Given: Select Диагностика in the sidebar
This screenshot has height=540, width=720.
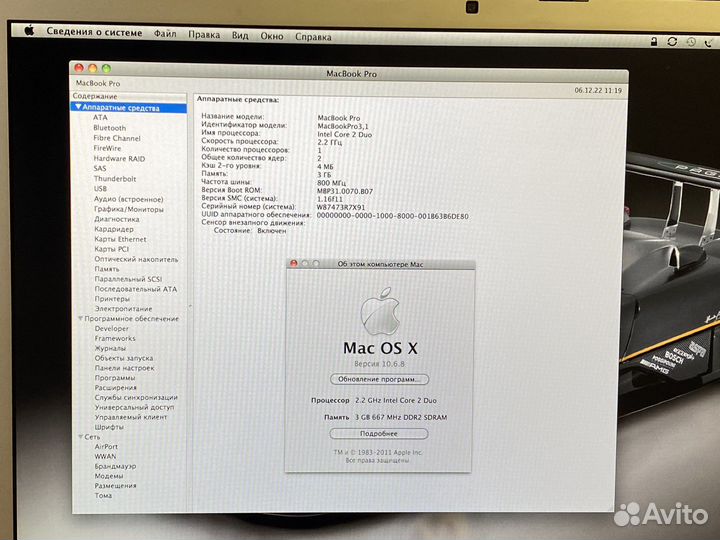Looking at the screenshot, I should (117, 219).
